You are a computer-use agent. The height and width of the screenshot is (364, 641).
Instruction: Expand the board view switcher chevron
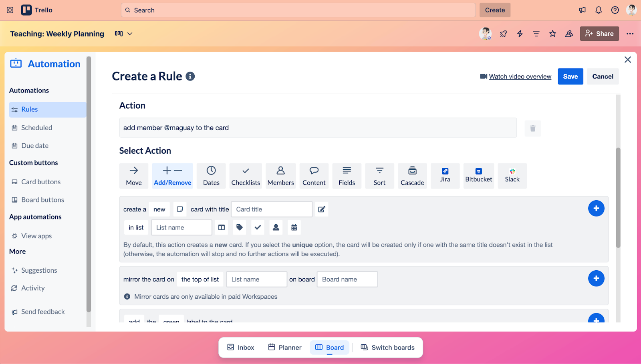tap(131, 34)
